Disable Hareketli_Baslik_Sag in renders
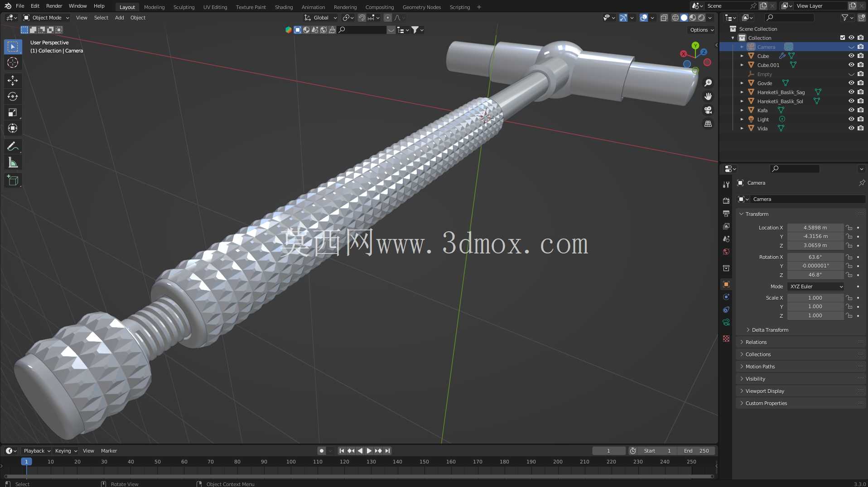Viewport: 868px width, 487px height. 860,92
